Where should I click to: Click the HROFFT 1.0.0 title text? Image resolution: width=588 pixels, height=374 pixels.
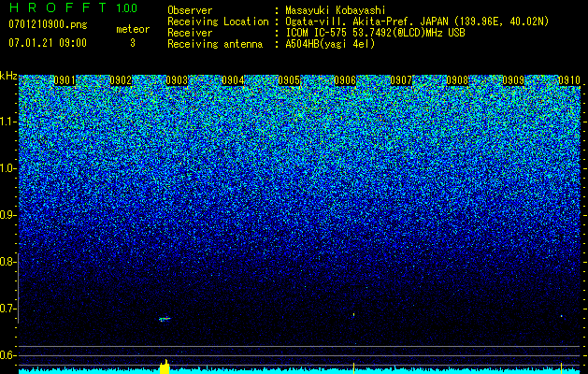[73, 7]
